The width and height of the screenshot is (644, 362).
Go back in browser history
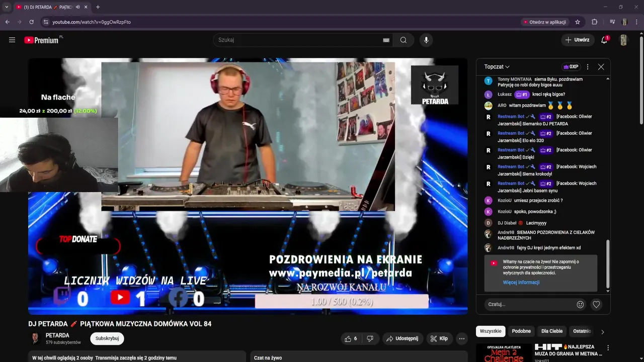[7, 22]
